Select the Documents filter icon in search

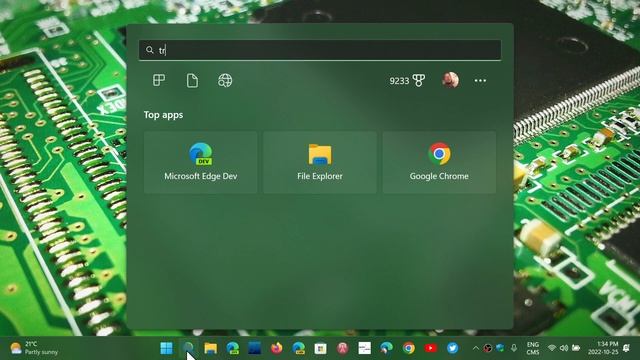click(192, 80)
